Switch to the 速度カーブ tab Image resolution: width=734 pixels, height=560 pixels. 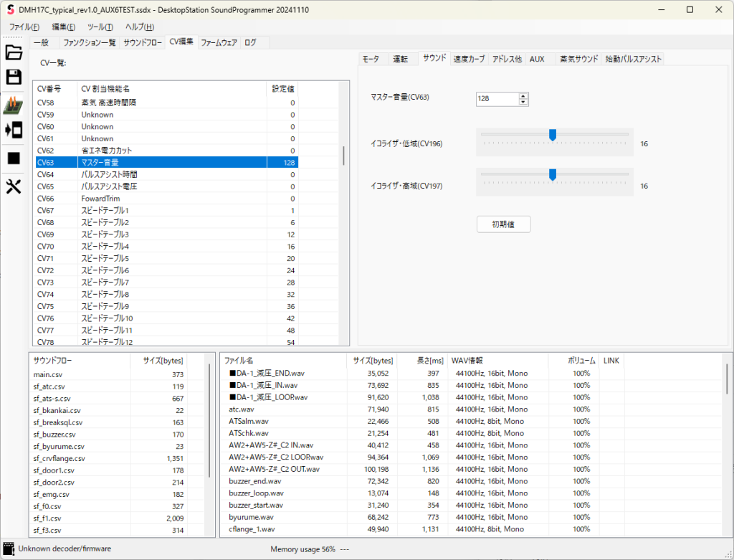click(x=469, y=59)
